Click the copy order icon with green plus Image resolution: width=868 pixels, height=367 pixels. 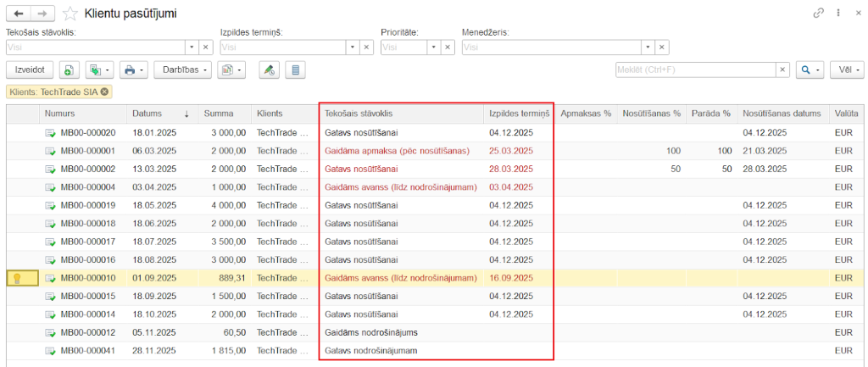pyautogui.click(x=68, y=70)
